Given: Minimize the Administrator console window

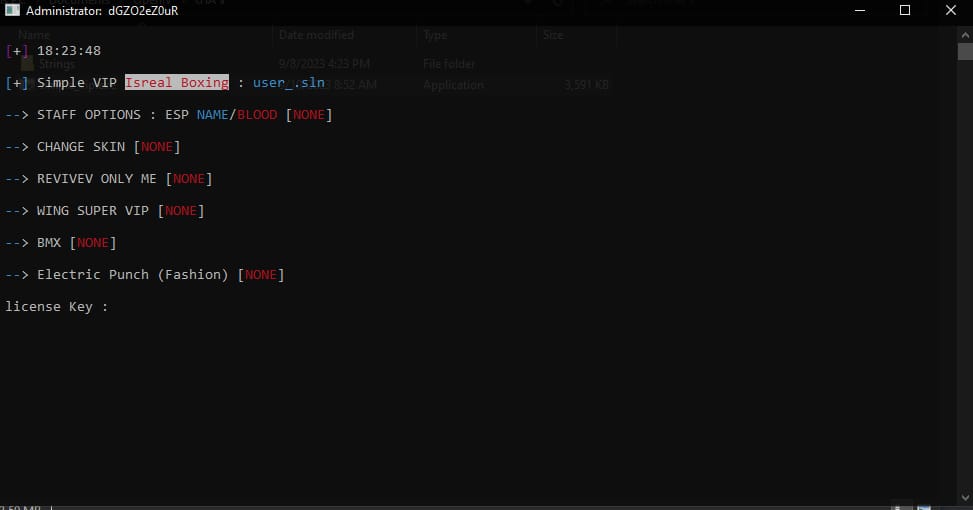Looking at the screenshot, I should tap(859, 11).
